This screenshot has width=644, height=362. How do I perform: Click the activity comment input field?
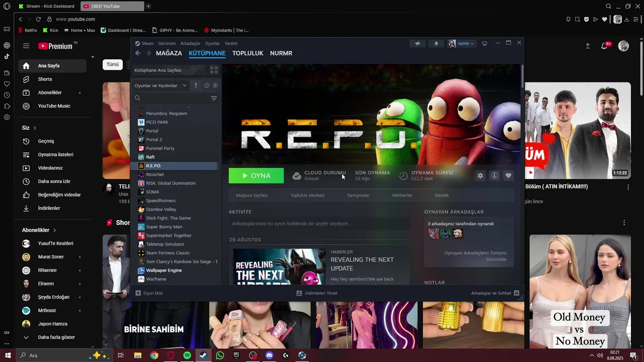[x=319, y=224]
